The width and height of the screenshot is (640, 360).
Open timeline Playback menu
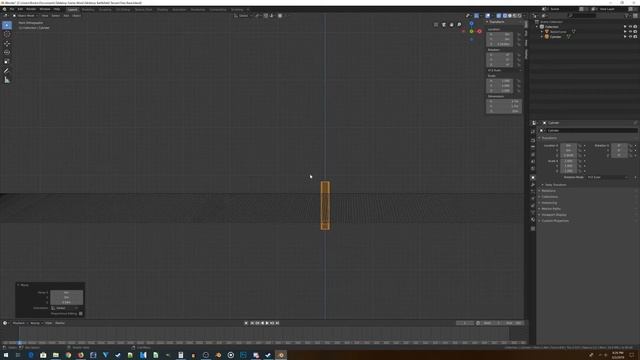tap(19, 323)
